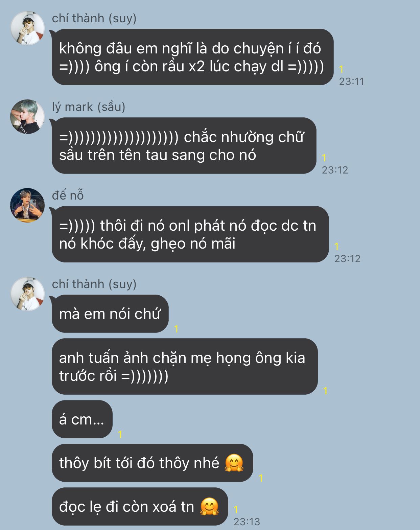Viewport: 420px width, 530px height.
Task: Select the 'thôy bít tới đó' message
Action: click(152, 463)
